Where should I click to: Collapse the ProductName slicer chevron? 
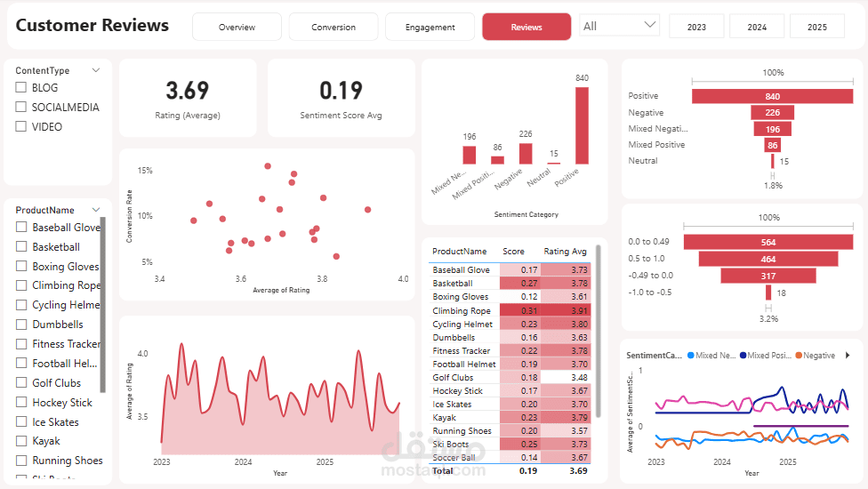click(96, 210)
